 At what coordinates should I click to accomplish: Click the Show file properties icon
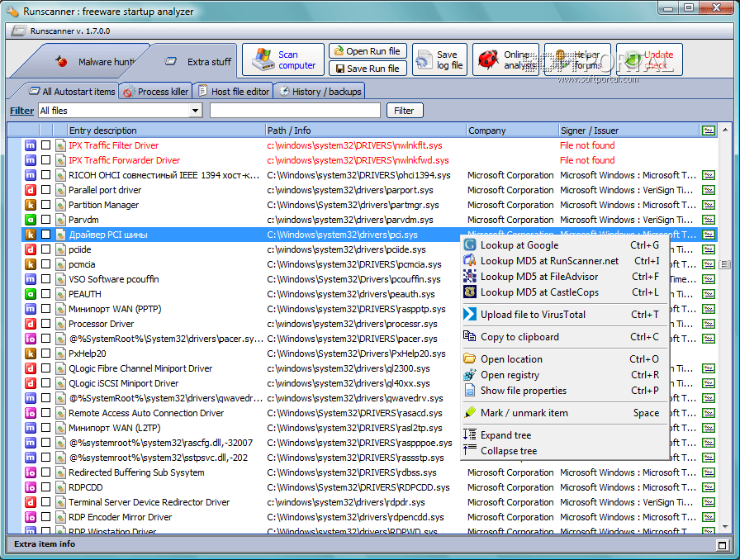(470, 390)
